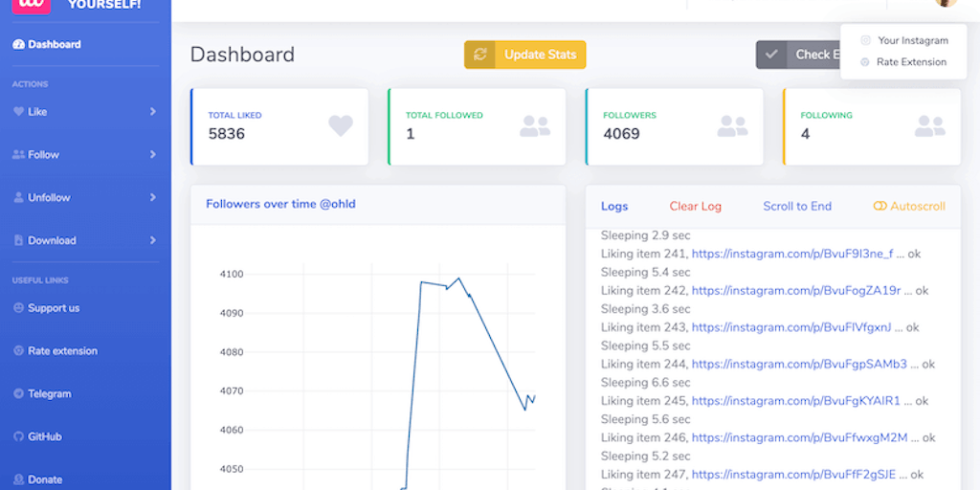Click the refresh icon on Update Stats
Viewport: 980px width, 490px height.
coord(479,55)
